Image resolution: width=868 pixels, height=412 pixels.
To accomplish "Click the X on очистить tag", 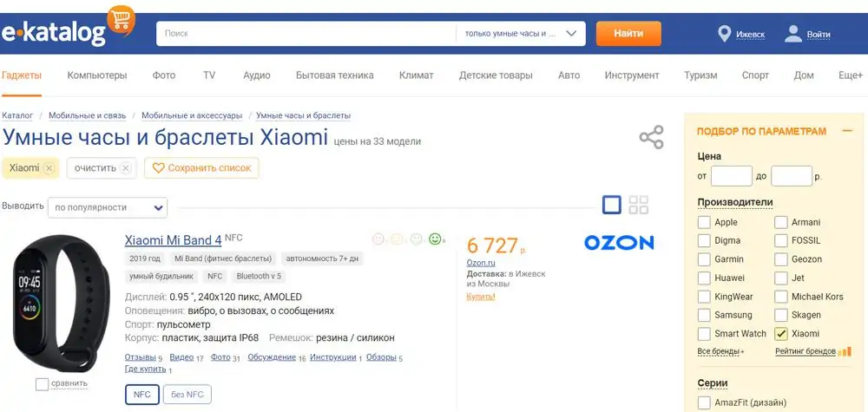I will pos(126,168).
